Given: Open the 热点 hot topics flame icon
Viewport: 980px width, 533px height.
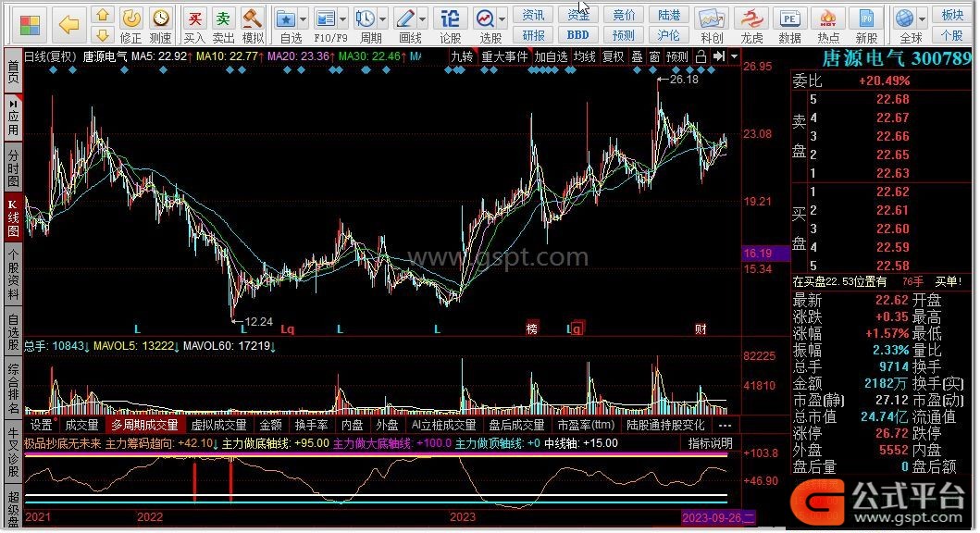Looking at the screenshot, I should 828,19.
